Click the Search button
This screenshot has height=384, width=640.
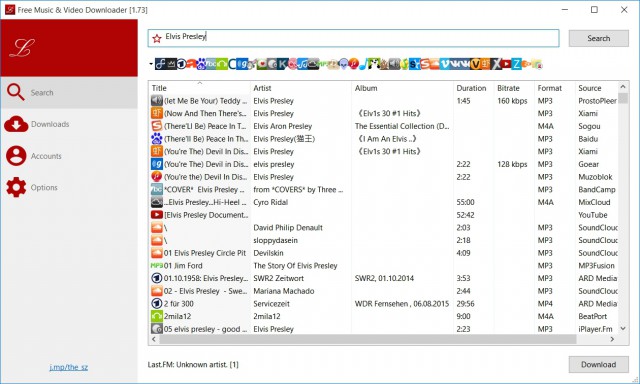coord(598,38)
